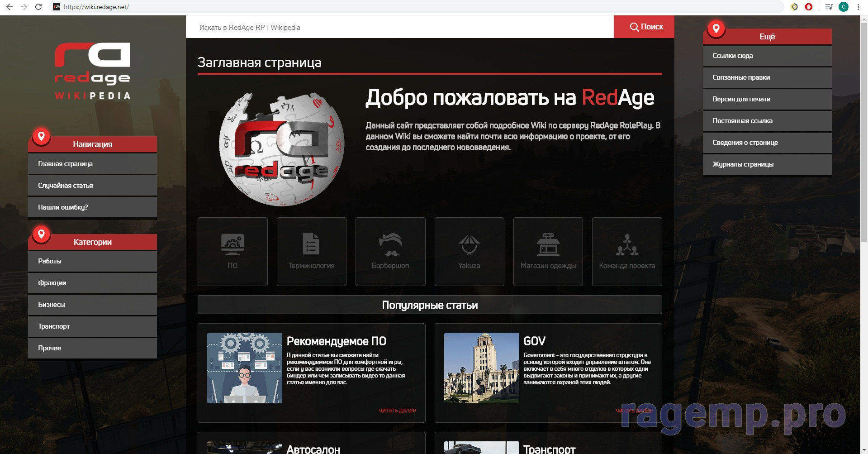Open the Барбершоп mustache tile
This screenshot has height=454, width=868.
pos(390,252)
